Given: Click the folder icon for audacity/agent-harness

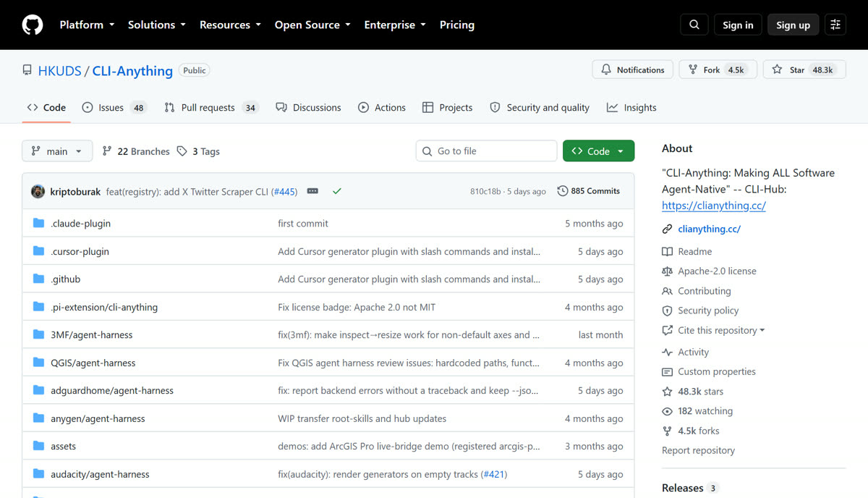Looking at the screenshot, I should pyautogui.click(x=38, y=474).
